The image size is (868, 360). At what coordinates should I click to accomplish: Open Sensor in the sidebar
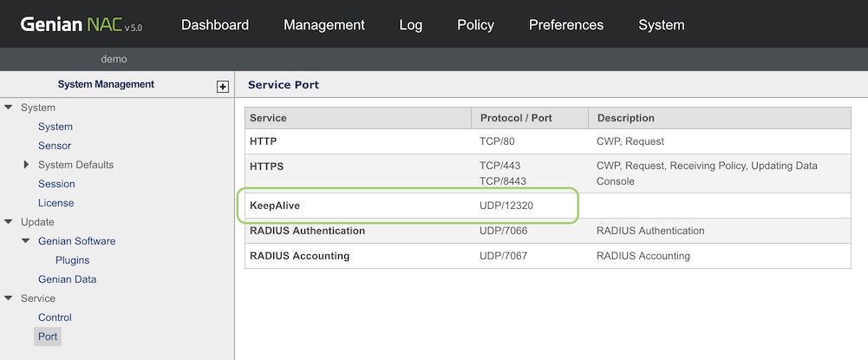pyautogui.click(x=55, y=146)
